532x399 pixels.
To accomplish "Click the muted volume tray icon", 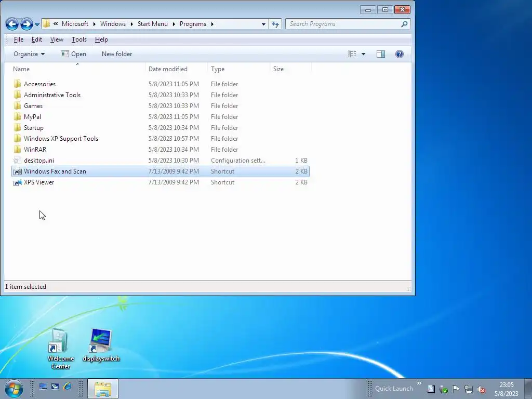I will coord(481,389).
